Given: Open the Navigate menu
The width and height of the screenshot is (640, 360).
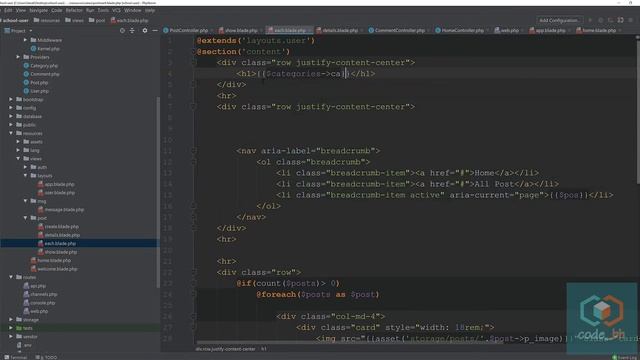Looking at the screenshot, I should 39,10.
